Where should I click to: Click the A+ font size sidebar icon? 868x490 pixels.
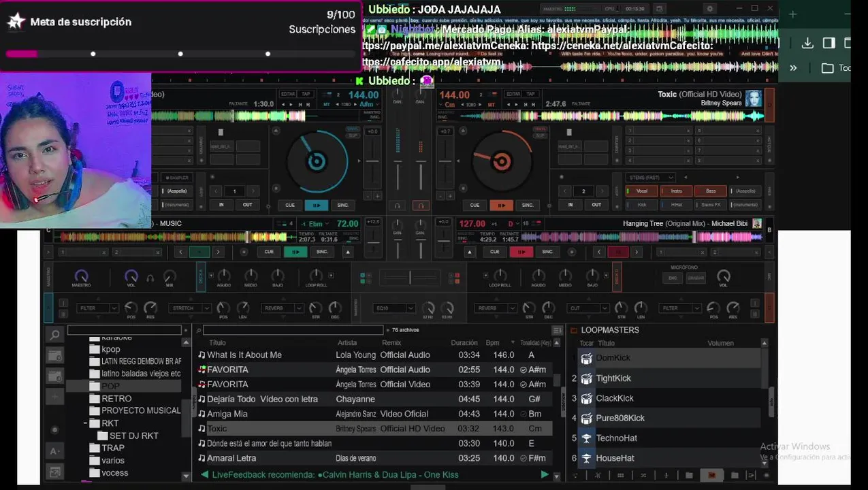pos(54,451)
